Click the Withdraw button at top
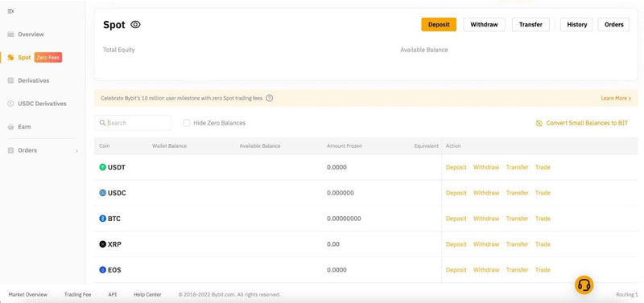 (485, 25)
